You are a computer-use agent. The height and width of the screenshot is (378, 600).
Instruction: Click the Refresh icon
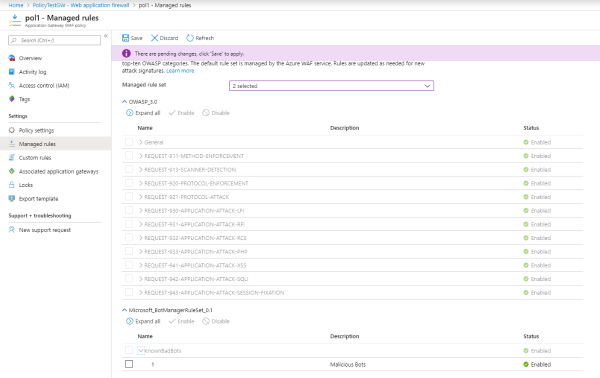tap(190, 38)
